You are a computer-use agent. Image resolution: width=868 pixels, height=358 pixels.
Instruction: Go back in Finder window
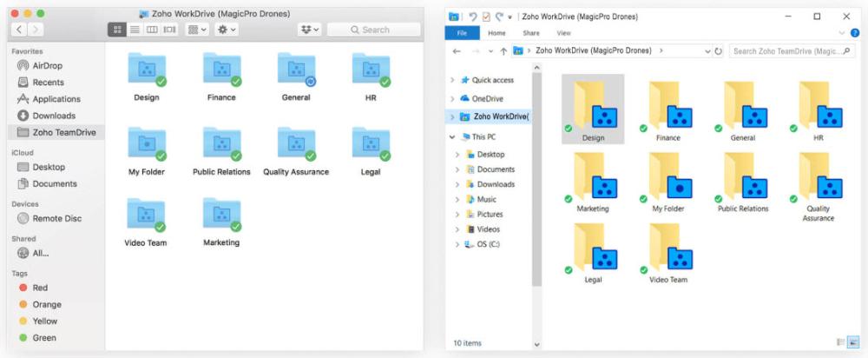click(x=20, y=30)
